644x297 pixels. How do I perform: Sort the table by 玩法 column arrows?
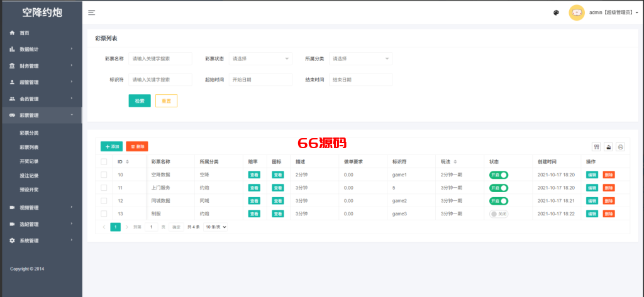pyautogui.click(x=455, y=161)
